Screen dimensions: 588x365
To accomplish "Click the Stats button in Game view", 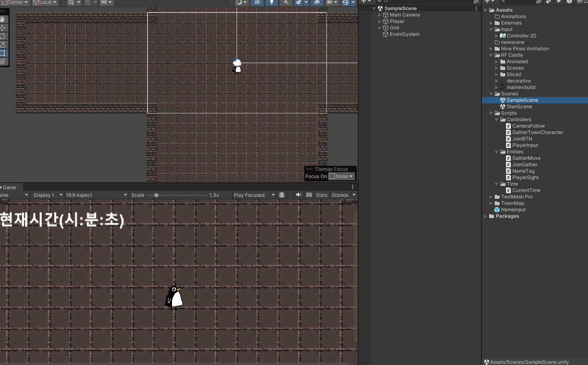I will (x=322, y=195).
